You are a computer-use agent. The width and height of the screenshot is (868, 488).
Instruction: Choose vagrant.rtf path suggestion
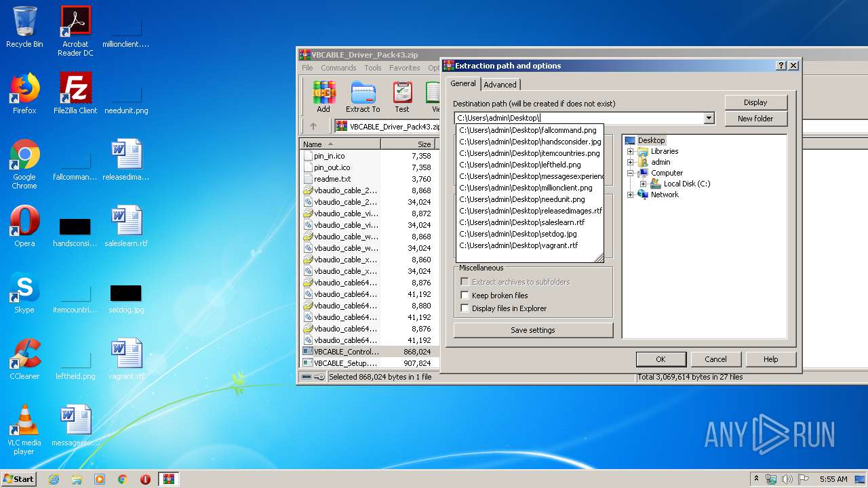point(530,245)
